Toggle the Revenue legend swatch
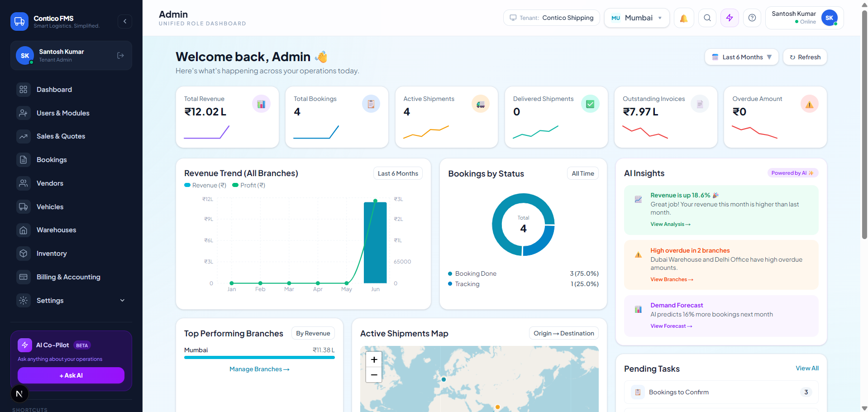Screen dimensions: 868x412 coord(187,185)
